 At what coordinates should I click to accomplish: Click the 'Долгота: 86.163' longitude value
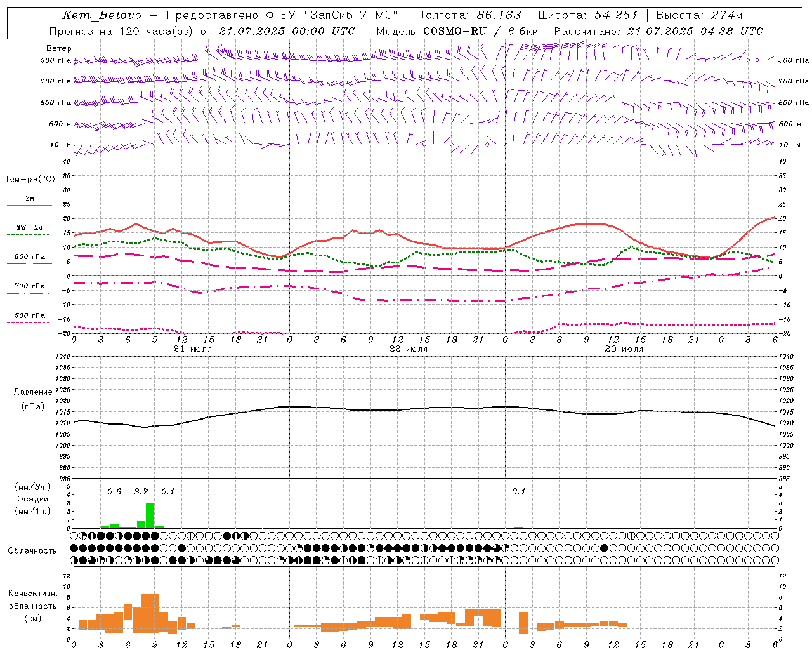(x=469, y=15)
